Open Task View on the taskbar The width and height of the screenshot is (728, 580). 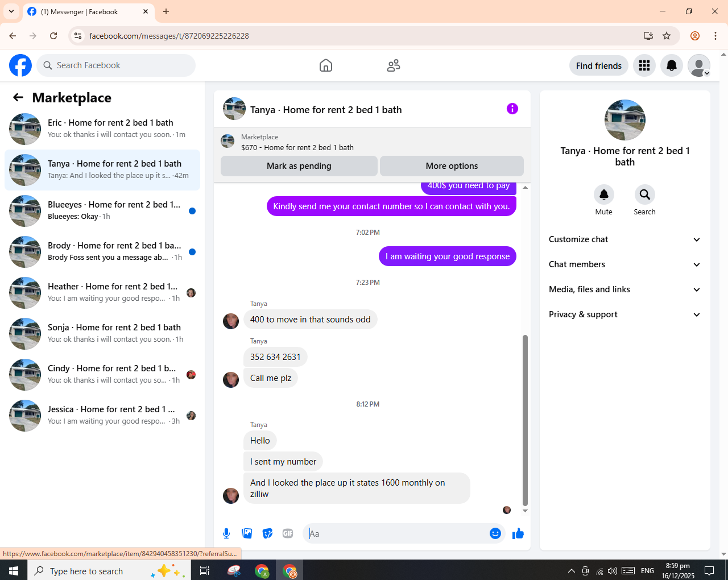click(x=205, y=570)
